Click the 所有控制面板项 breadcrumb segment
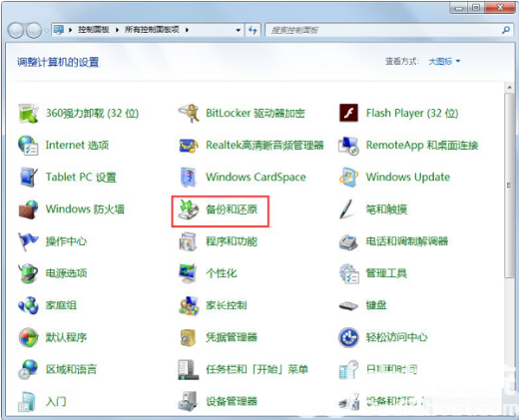The width and height of the screenshot is (519, 420). (152, 30)
